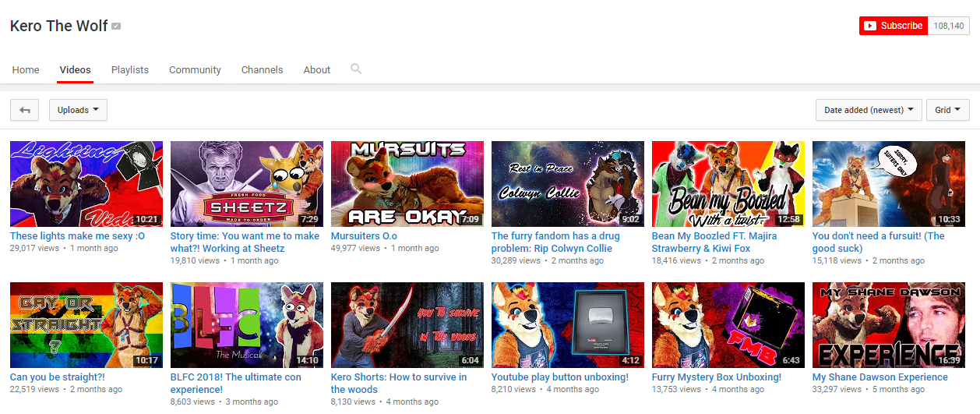980x414 pixels.
Task: Click the 108,140 subscriber count
Action: (949, 26)
